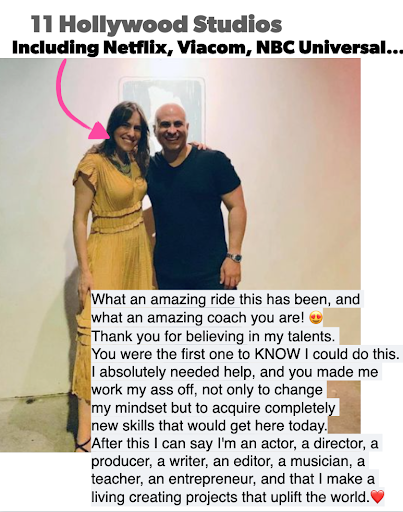This screenshot has height=512, width=403.
Task: Click the "11 Hollywood Studios" heading
Action: 156,25
